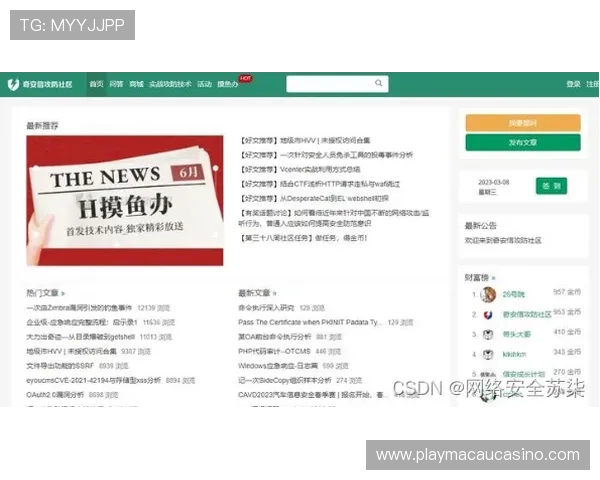The width and height of the screenshot is (600, 480).
Task: Click the orange 我要提问 button
Action: (x=523, y=123)
